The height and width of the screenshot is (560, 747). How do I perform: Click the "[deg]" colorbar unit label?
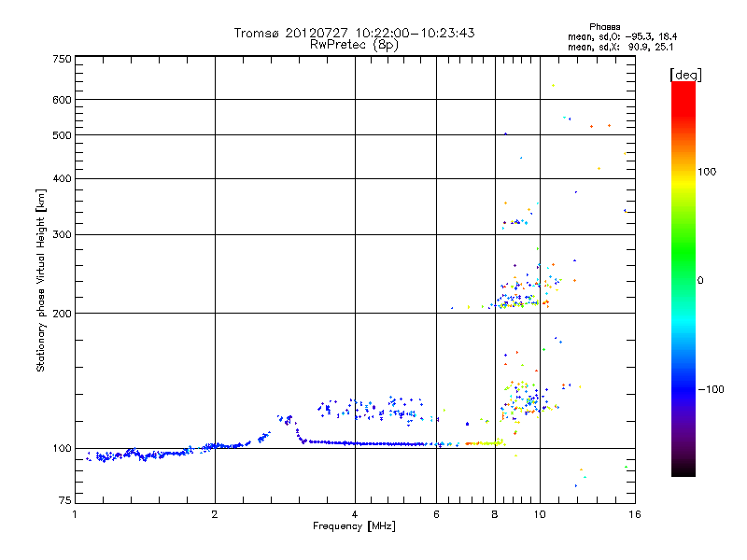tap(685, 75)
